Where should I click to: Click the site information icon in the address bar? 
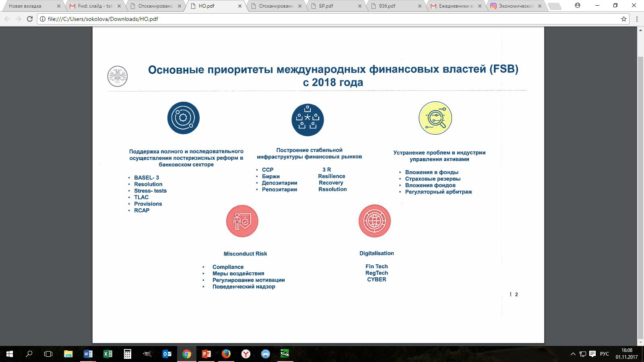[43, 19]
